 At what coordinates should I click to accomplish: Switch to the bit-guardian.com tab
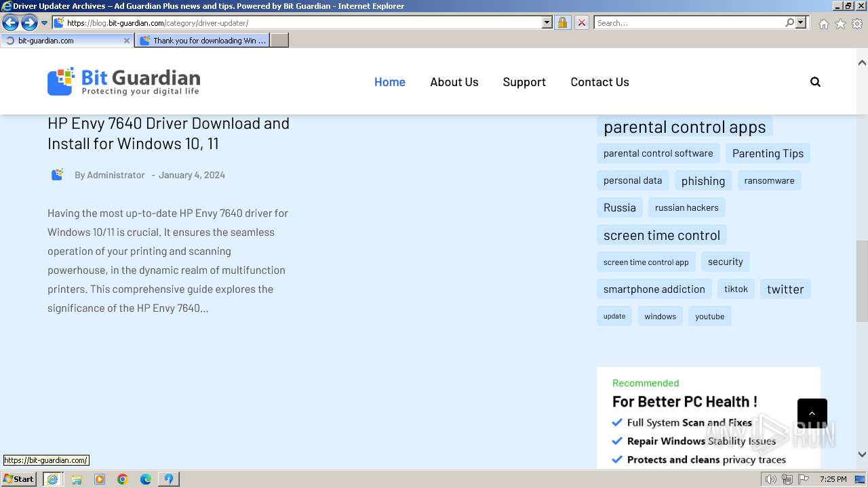pos(66,41)
